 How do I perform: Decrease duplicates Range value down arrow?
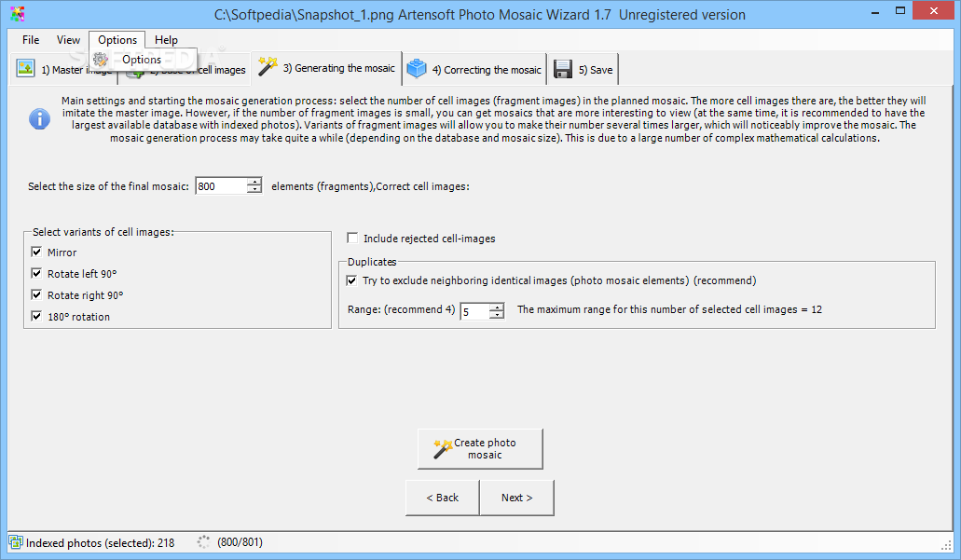[497, 315]
